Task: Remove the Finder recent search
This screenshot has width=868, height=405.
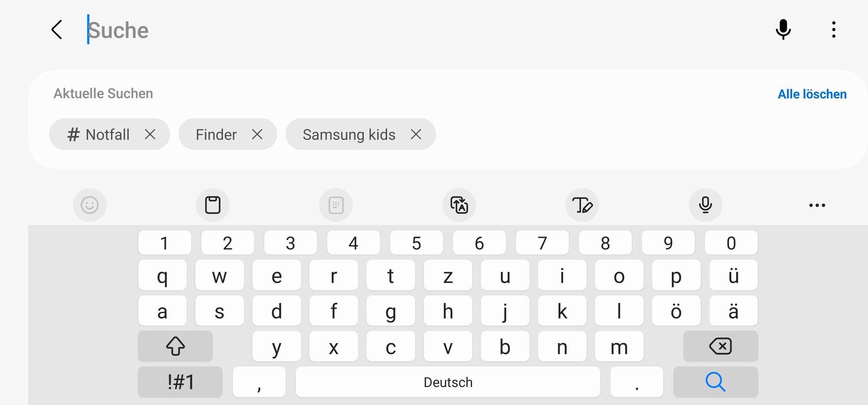Action: 257,134
